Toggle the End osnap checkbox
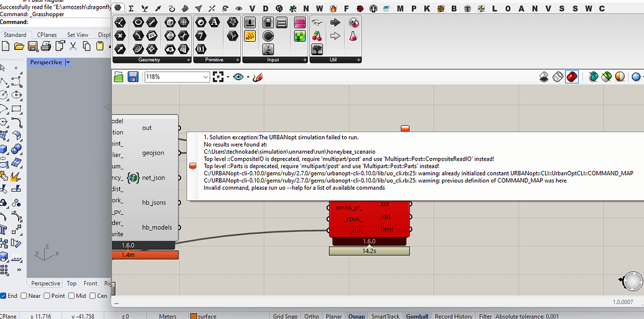This screenshot has width=644, height=319. 3,295
